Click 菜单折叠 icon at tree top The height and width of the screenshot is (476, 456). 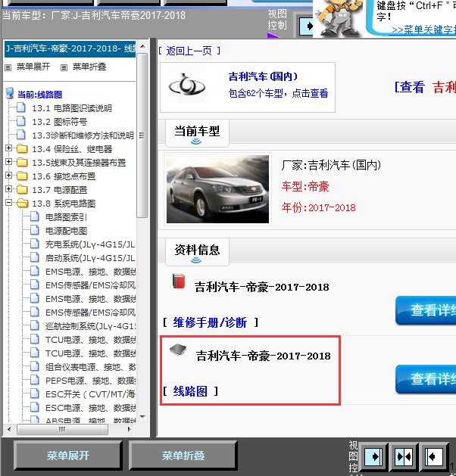click(x=64, y=67)
